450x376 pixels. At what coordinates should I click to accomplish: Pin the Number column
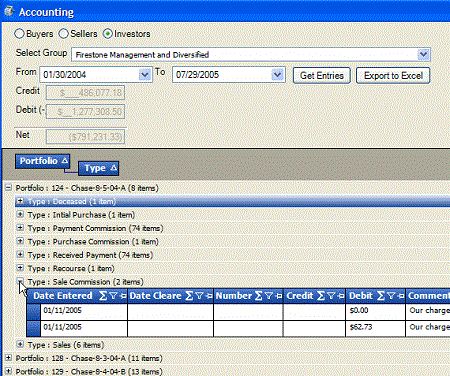point(279,296)
